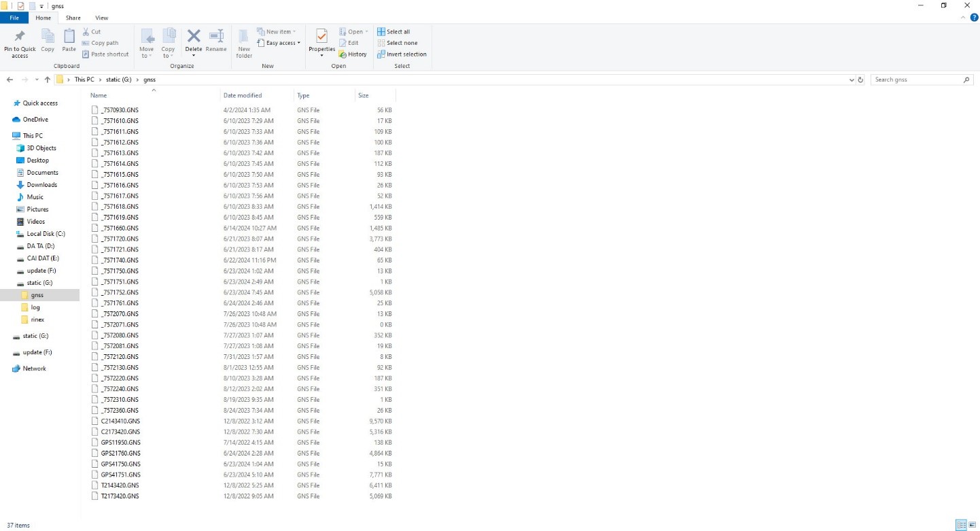Refresh the gnss folder view

pyautogui.click(x=860, y=80)
